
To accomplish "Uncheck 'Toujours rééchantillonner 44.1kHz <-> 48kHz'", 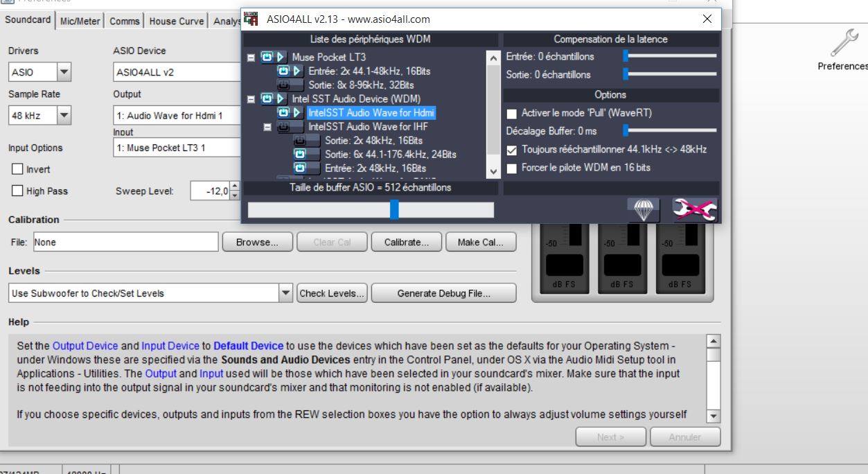I will pyautogui.click(x=512, y=150).
